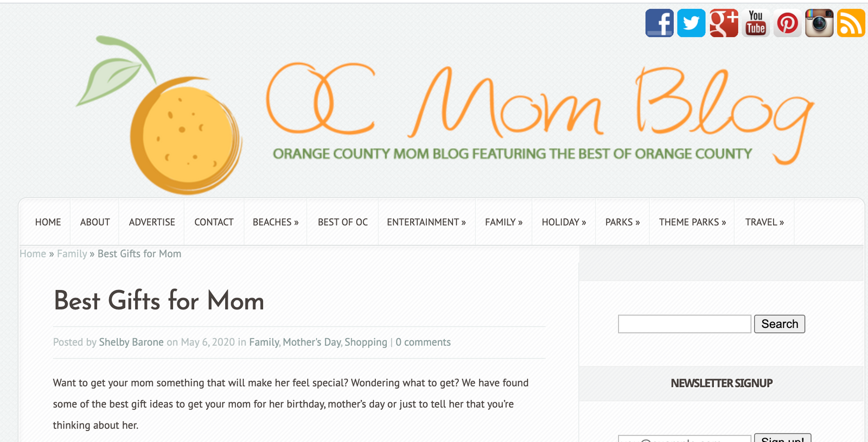Subscribe via the RSS feed icon
868x442 pixels.
tap(851, 23)
